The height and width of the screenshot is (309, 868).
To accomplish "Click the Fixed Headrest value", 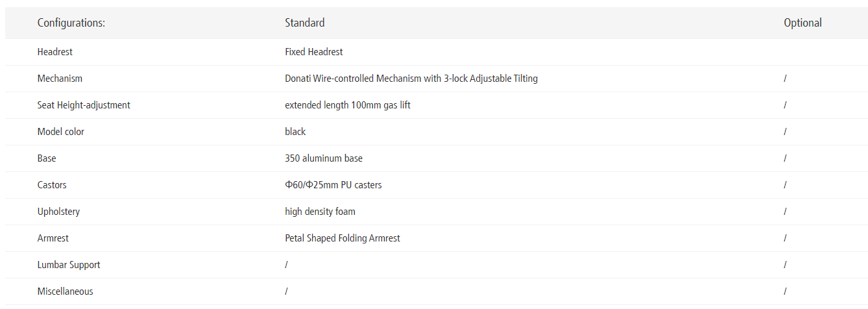I will (314, 52).
